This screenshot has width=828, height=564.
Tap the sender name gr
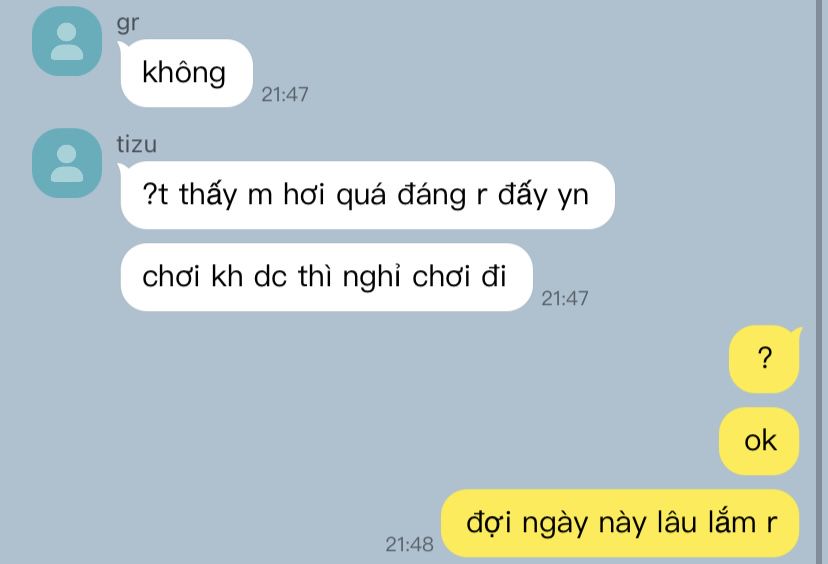coord(127,23)
